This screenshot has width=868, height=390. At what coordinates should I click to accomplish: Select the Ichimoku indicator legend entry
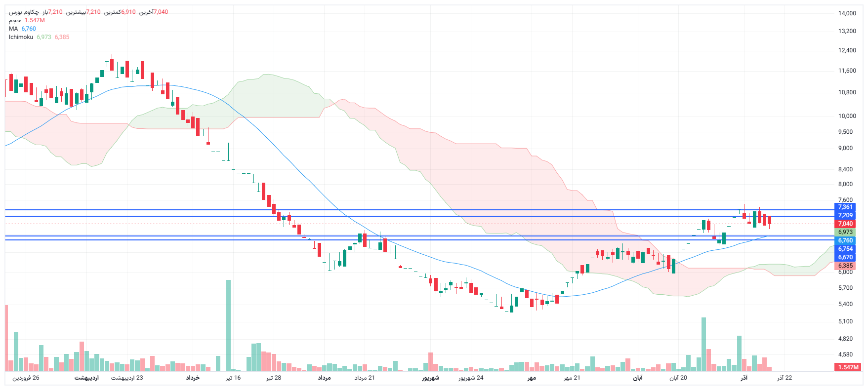pyautogui.click(x=21, y=37)
